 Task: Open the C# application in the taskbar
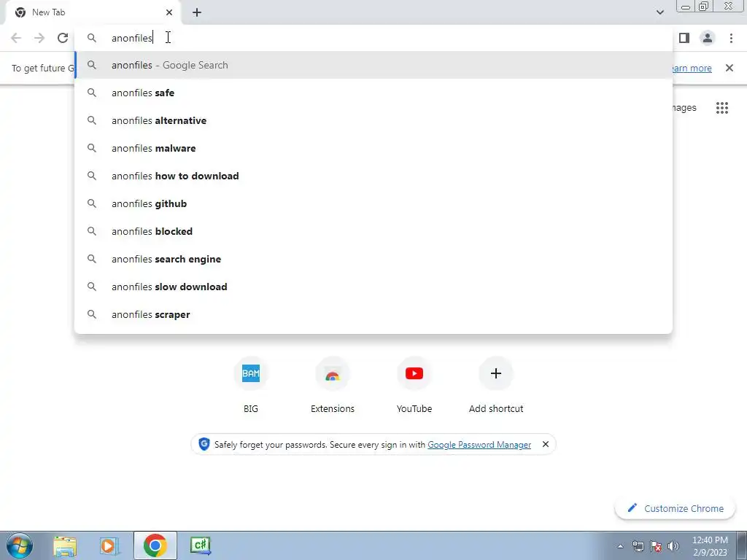200,545
